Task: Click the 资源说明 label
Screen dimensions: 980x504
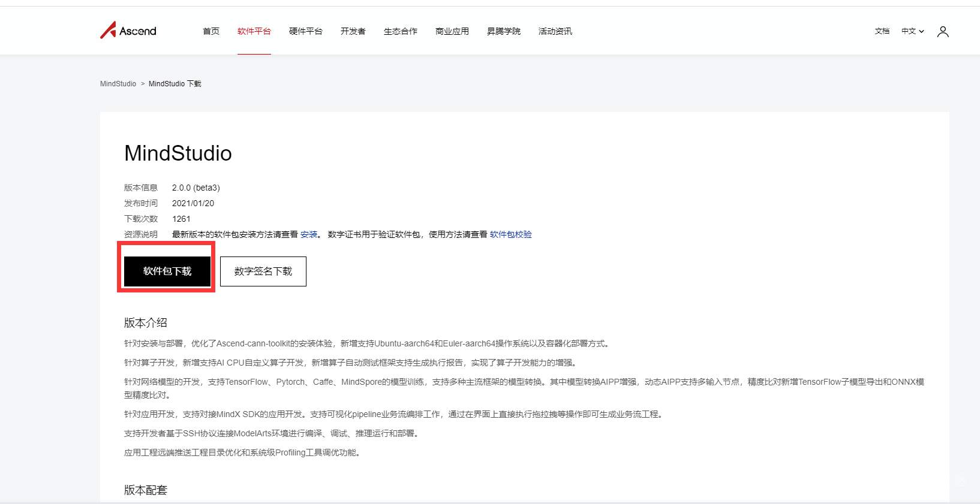Action: (141, 234)
